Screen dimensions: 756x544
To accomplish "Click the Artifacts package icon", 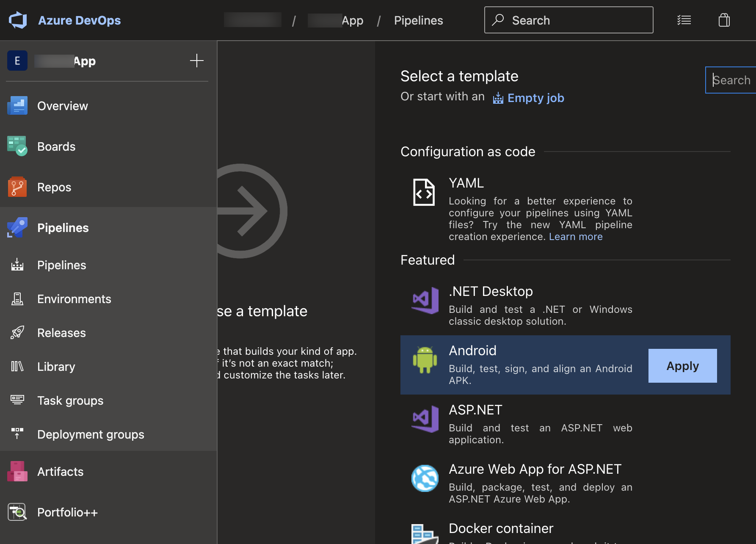I will pyautogui.click(x=17, y=472).
